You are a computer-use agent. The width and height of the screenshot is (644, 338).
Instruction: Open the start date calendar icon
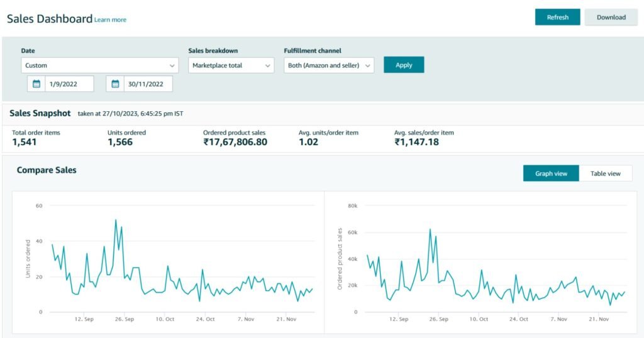[36, 84]
